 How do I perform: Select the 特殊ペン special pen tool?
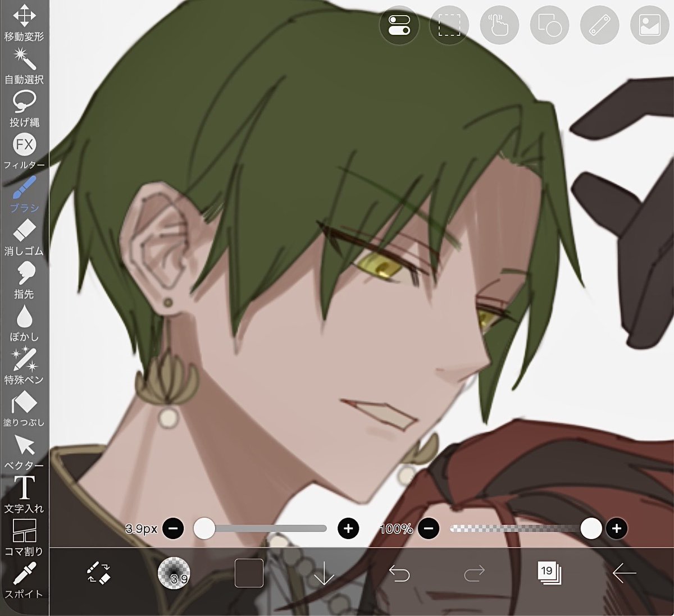[24, 366]
